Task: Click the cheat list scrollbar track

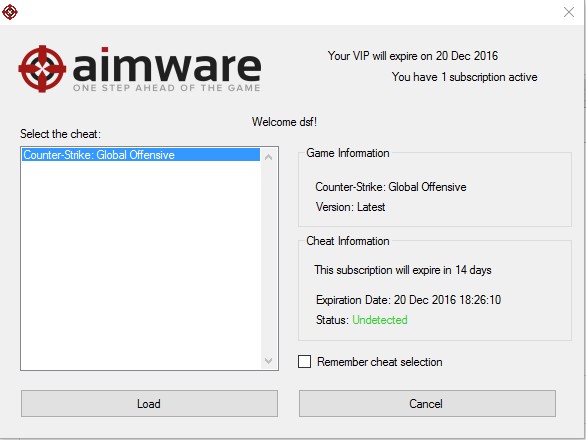Action: coord(268,259)
